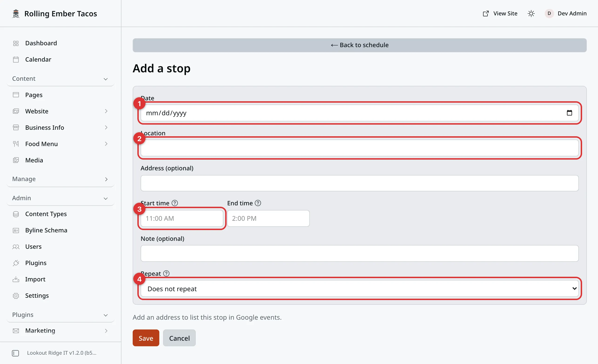598x364 pixels.
Task: Focus the End time field
Action: coord(268,219)
